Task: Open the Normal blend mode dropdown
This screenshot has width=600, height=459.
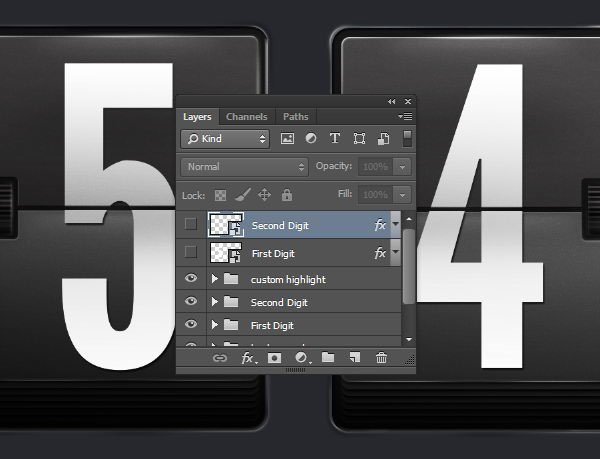Action: [245, 167]
